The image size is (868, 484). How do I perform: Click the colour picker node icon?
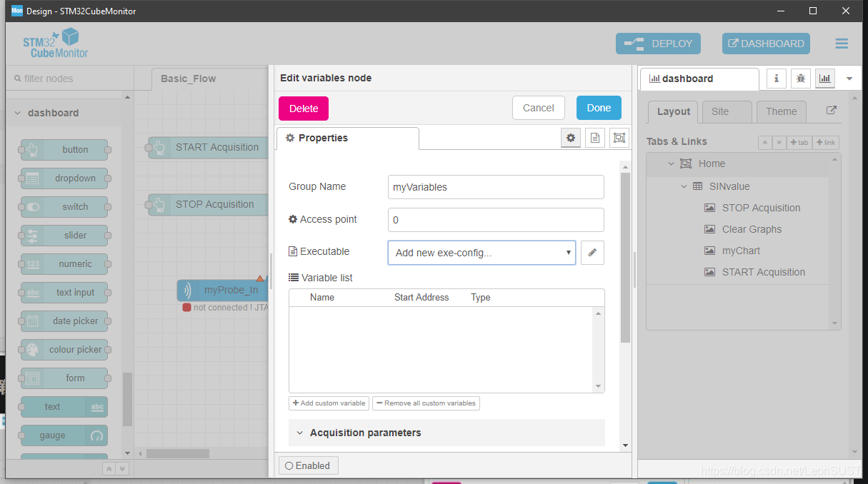pos(32,350)
